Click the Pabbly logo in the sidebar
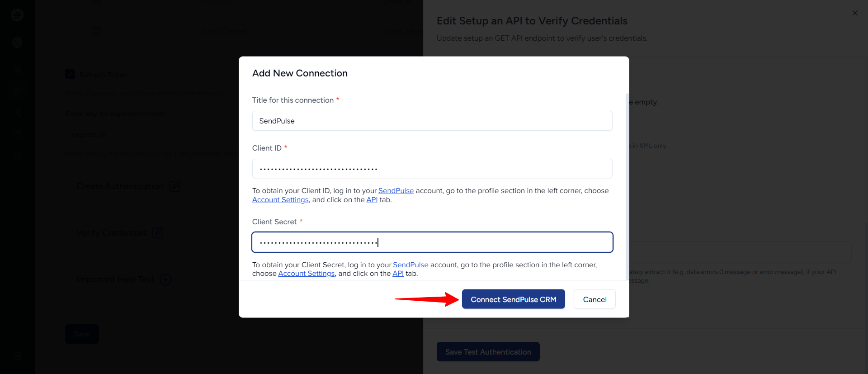868x374 pixels. point(17,15)
